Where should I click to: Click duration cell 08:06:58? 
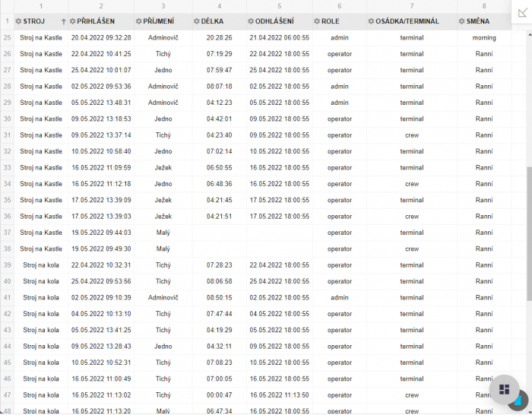point(219,281)
